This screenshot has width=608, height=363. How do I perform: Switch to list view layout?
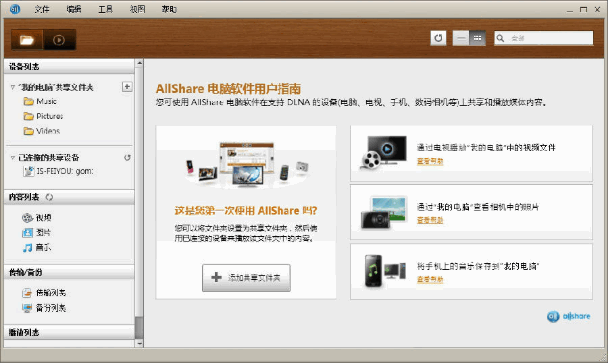(461, 38)
